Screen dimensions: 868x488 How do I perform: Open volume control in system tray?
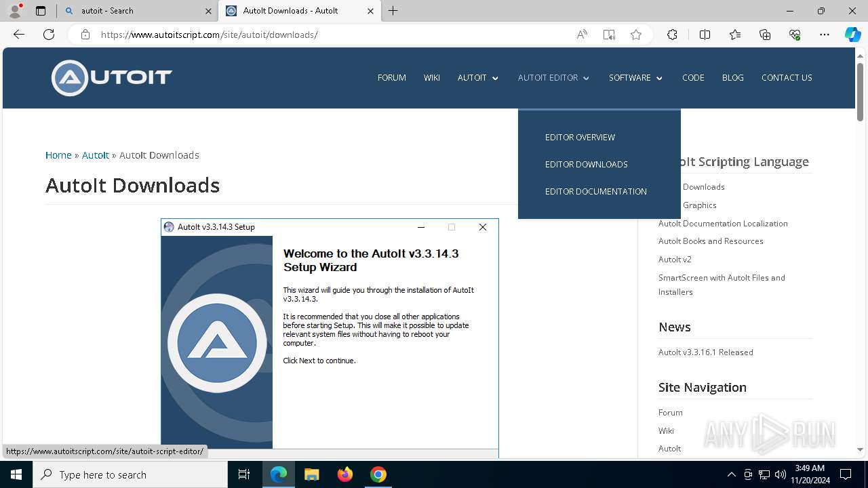(780, 474)
